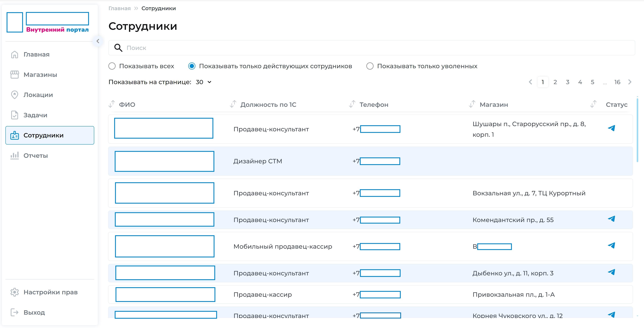Select Показывать только действующих сотрудников radio
This screenshot has height=328, width=644.
(x=192, y=66)
